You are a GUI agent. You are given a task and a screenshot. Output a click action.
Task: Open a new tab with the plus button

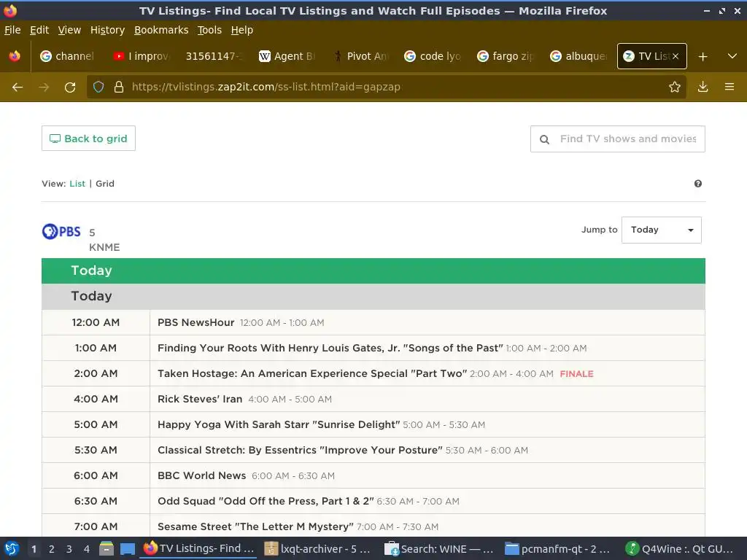click(703, 57)
